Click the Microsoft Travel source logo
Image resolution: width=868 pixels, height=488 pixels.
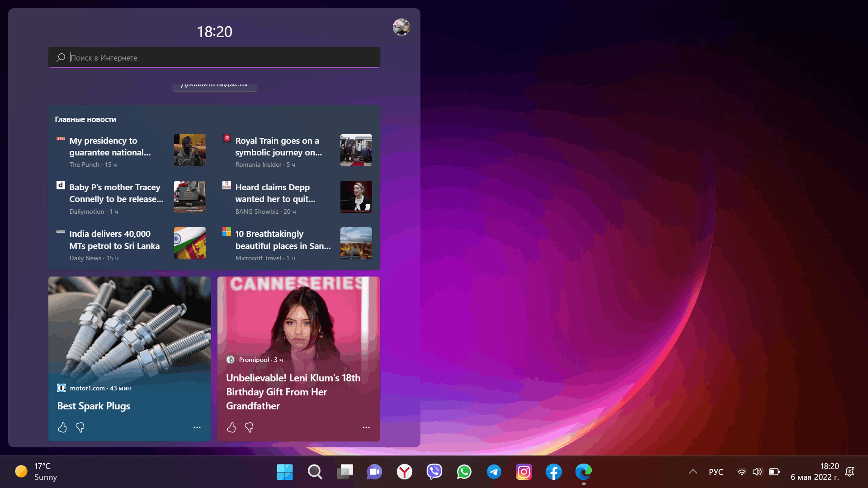click(x=226, y=232)
